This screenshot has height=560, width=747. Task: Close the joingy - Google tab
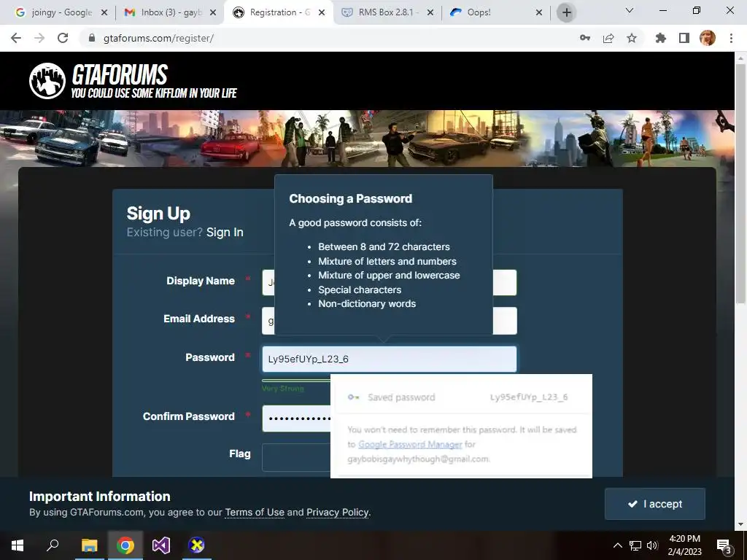104,12
